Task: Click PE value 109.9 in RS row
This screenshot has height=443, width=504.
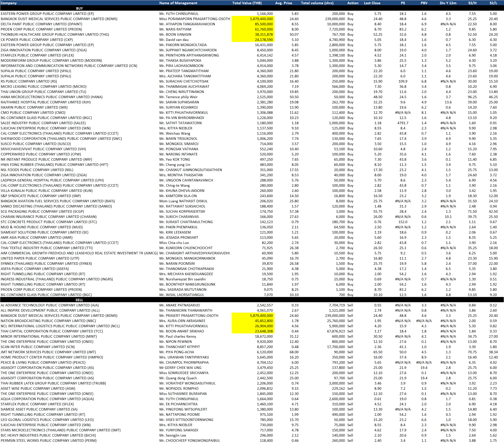Action: 403,81
